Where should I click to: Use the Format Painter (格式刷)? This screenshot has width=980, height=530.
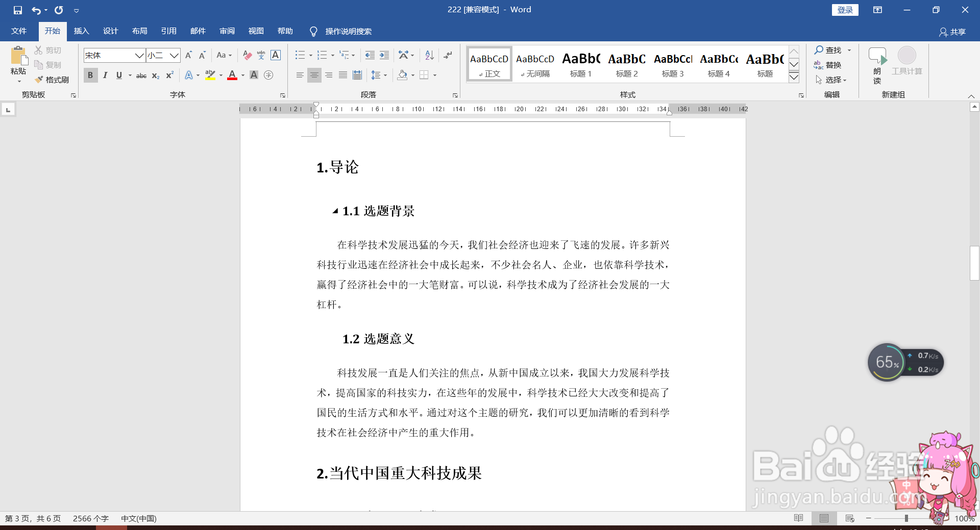52,80
